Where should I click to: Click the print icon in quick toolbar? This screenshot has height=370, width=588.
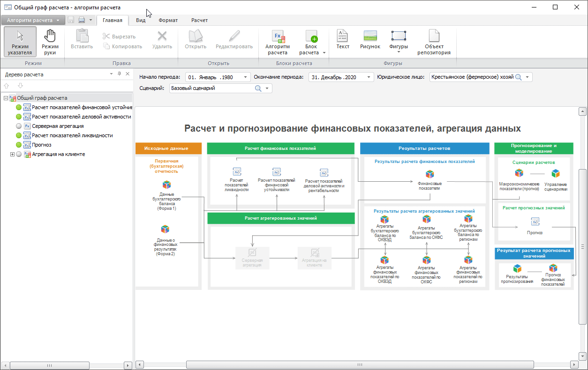(82, 20)
